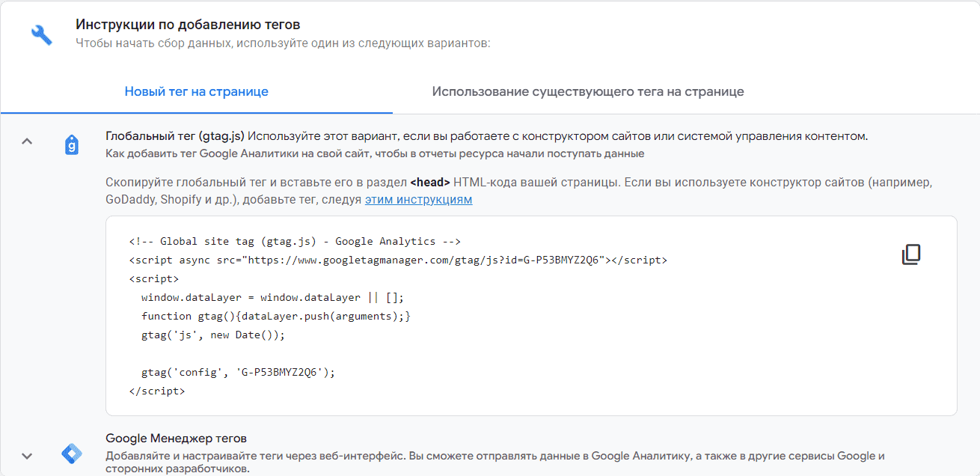980x476 pixels.
Task: Click the Global site tag comment line
Action: tap(295, 242)
